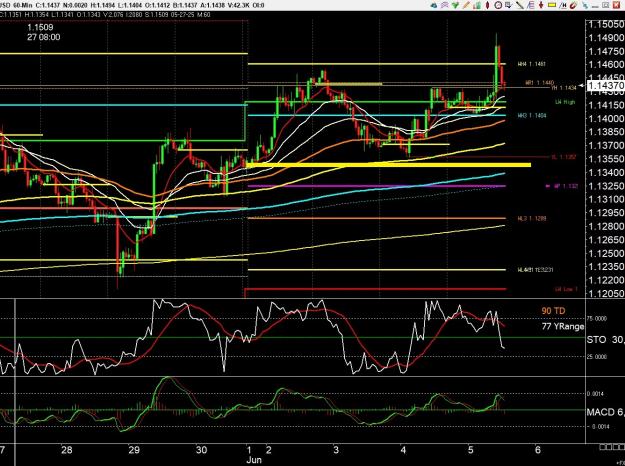Click the 1.12500 price axis label
This screenshot has width=625, height=466.
pyautogui.click(x=606, y=254)
